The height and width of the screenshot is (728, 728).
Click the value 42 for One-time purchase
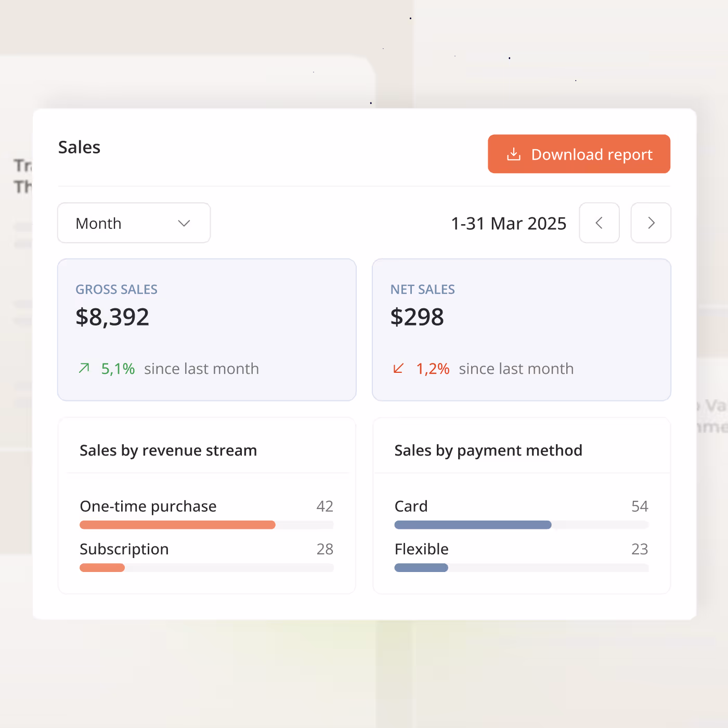click(325, 506)
